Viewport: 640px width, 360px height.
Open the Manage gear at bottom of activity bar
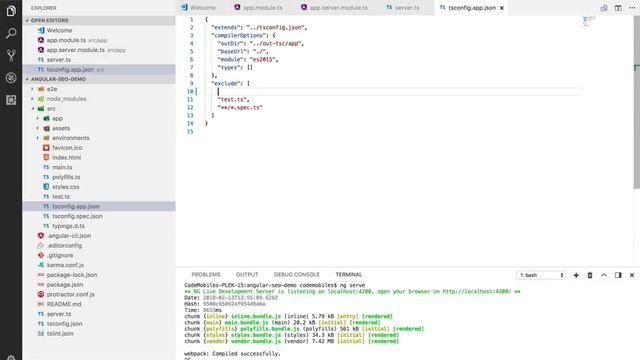pyautogui.click(x=11, y=358)
